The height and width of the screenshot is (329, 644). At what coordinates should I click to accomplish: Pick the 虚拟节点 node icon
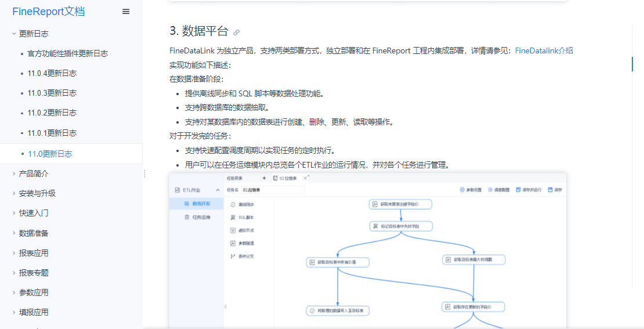233,230
